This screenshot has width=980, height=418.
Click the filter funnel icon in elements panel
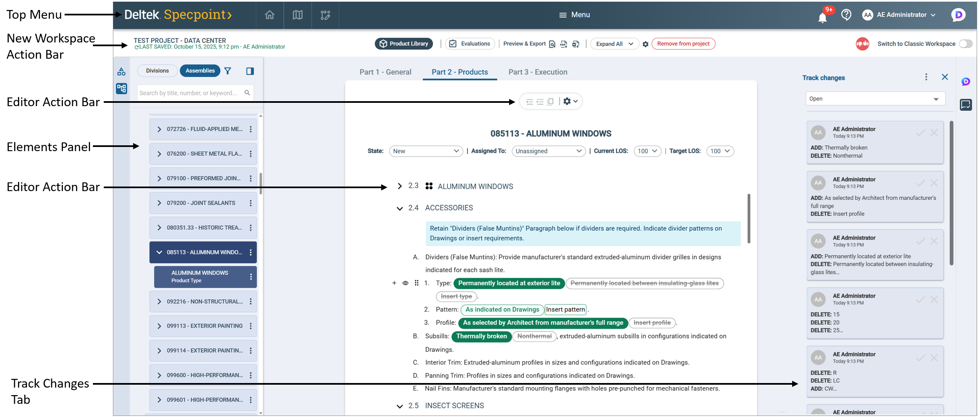click(227, 71)
